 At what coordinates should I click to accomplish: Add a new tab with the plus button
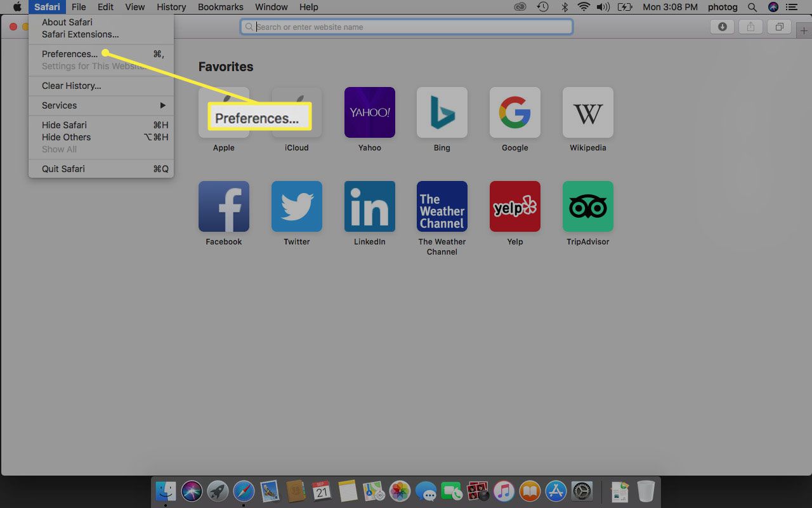tap(804, 29)
